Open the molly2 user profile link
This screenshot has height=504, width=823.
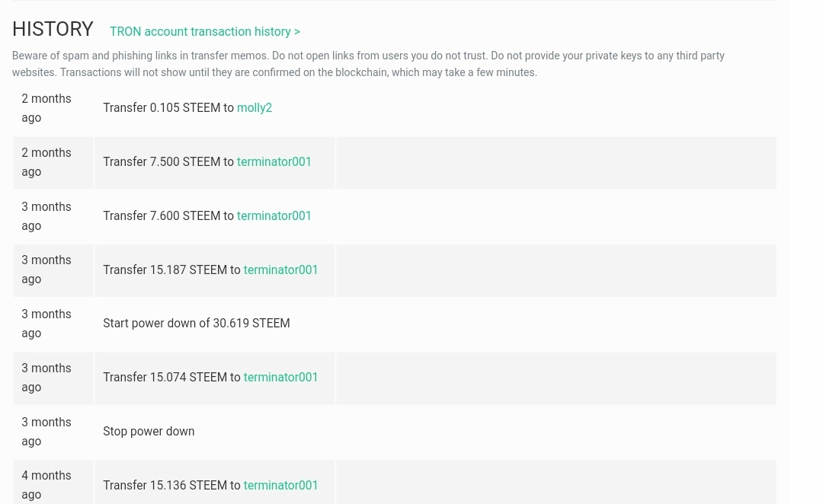(x=254, y=108)
